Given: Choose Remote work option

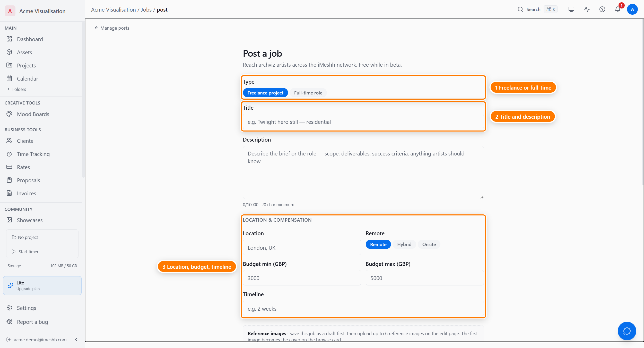Looking at the screenshot, I should click(x=378, y=244).
